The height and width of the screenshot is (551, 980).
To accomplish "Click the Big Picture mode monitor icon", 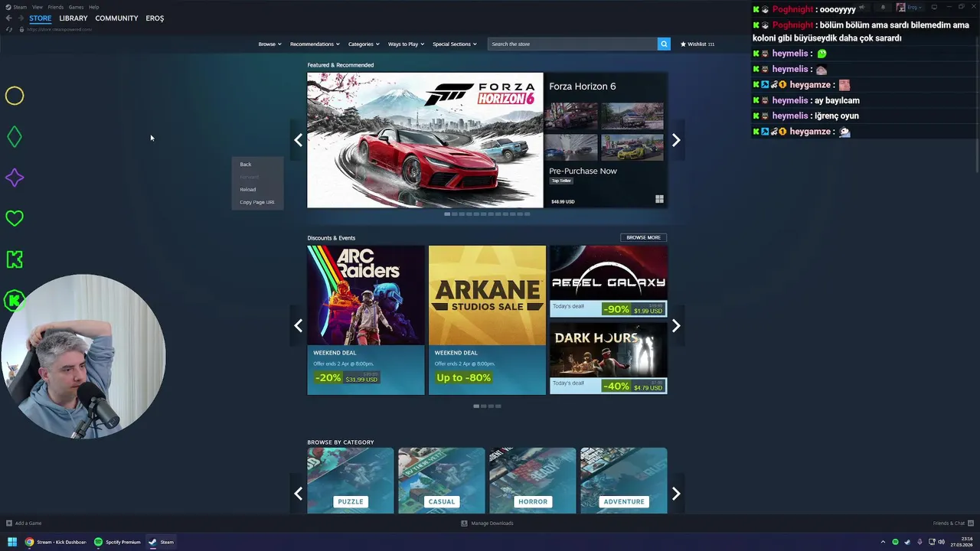I will tap(934, 7).
